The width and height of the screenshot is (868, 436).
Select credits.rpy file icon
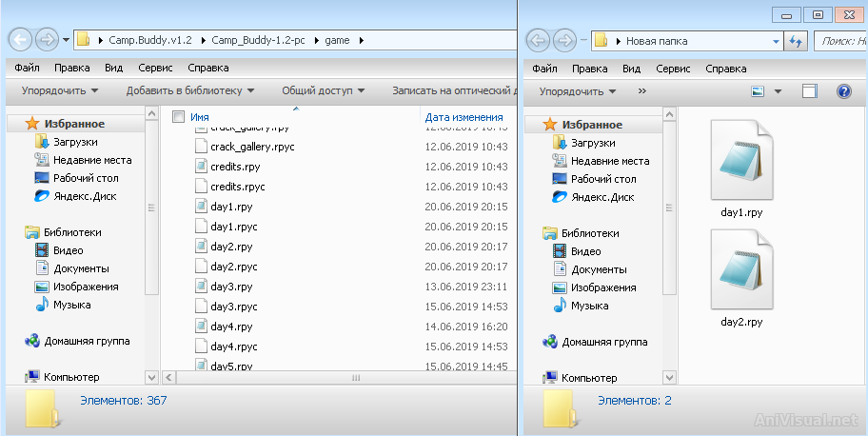point(202,167)
